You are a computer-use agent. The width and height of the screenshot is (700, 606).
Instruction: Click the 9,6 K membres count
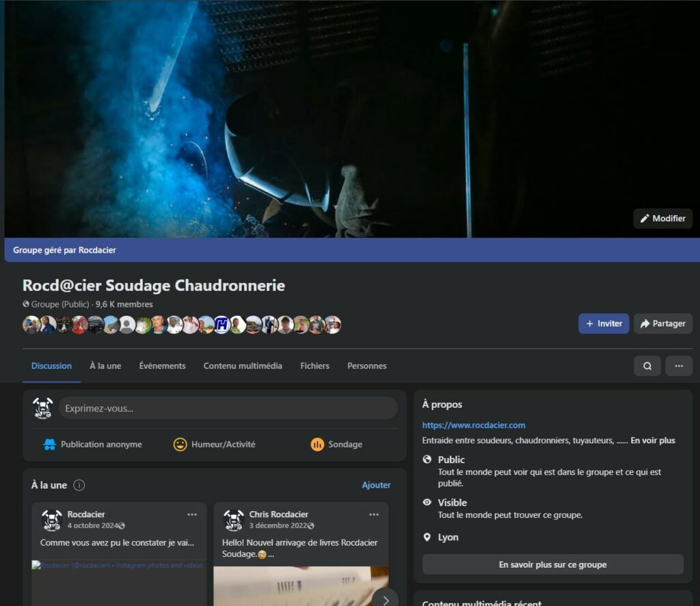point(124,304)
